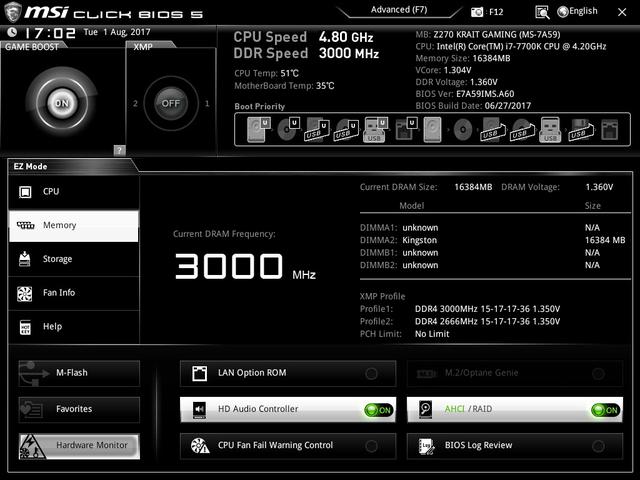Select the legacy hard disk boot icon without UEFI tag
The image size is (640, 480).
[432, 129]
